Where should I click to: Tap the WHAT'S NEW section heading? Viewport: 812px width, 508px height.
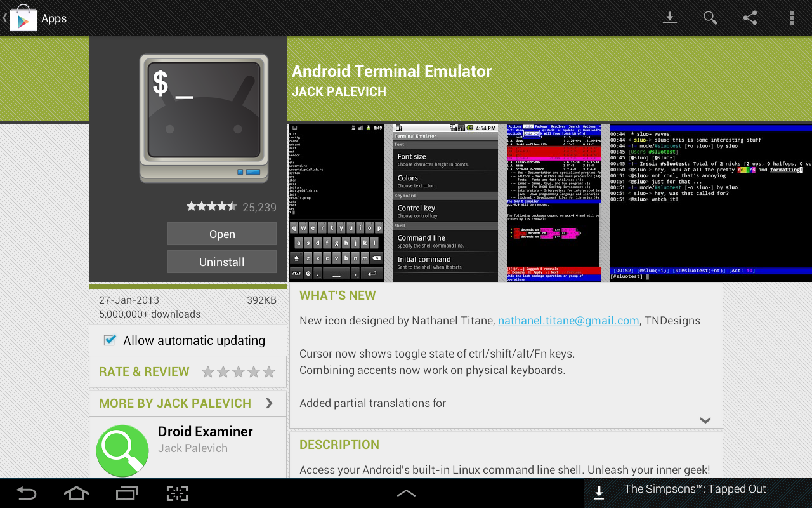point(337,295)
